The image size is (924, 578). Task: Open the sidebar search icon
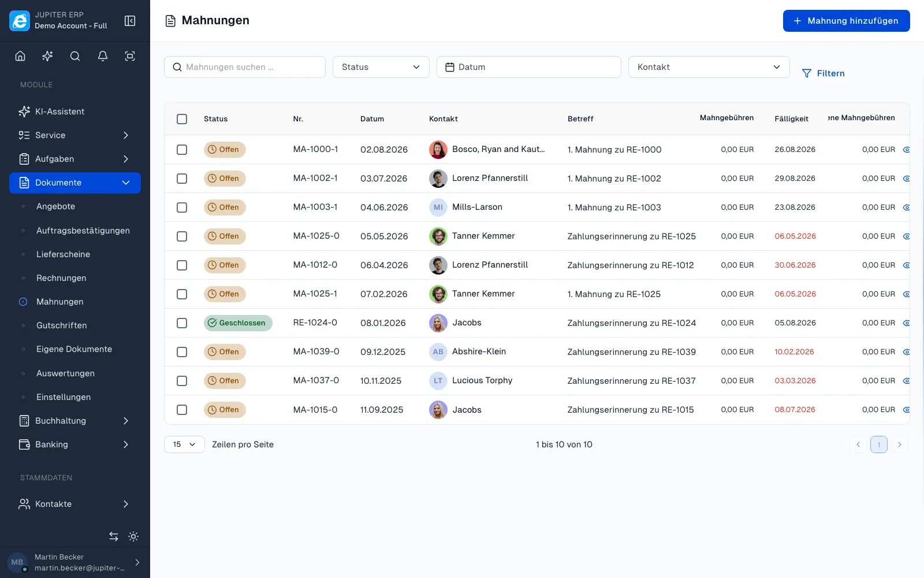pos(75,56)
